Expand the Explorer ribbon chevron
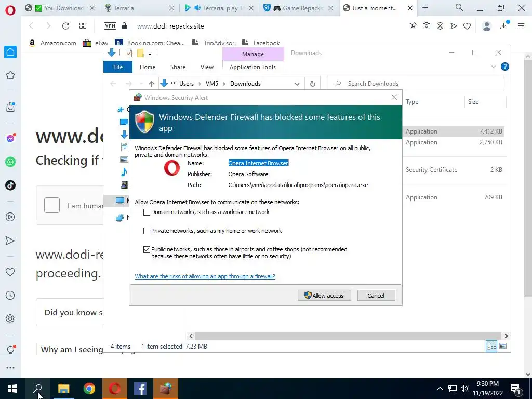 [x=494, y=67]
